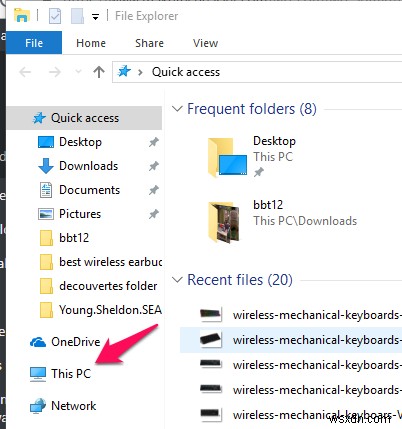Click the Up one level arrow
This screenshot has height=429, width=402.
point(99,72)
